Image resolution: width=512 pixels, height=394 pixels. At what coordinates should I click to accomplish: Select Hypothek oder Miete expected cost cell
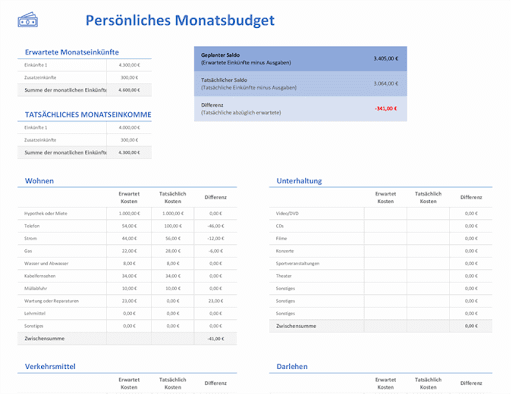(129, 213)
